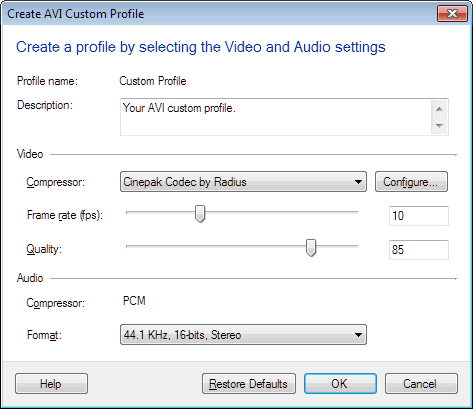Click the arrow beside 44.1 KHz format
The height and width of the screenshot is (409, 473).
coord(358,335)
